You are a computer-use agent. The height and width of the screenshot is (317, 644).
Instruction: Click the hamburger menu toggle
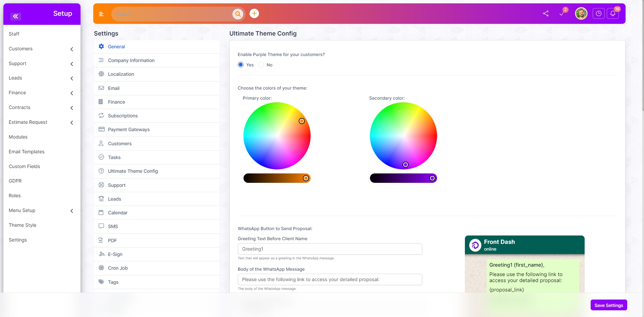click(101, 14)
